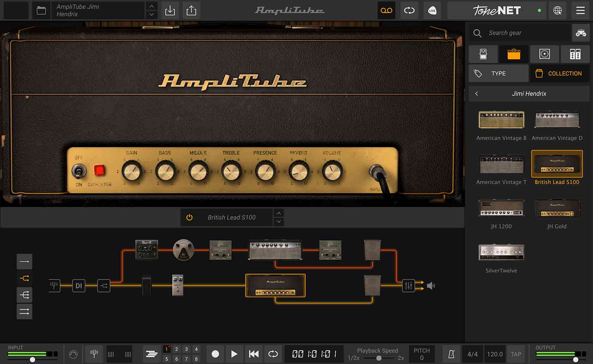
Task: Click the record button
Action: pos(215,354)
